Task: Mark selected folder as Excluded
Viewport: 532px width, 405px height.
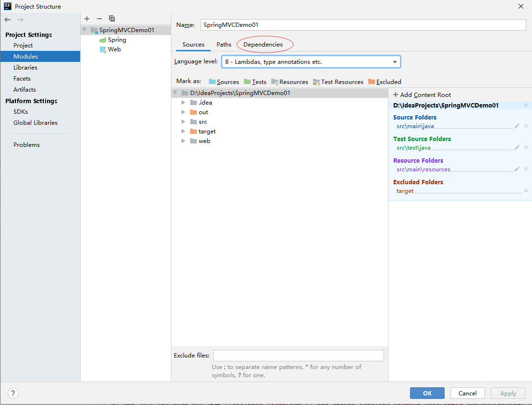Action: click(x=385, y=82)
